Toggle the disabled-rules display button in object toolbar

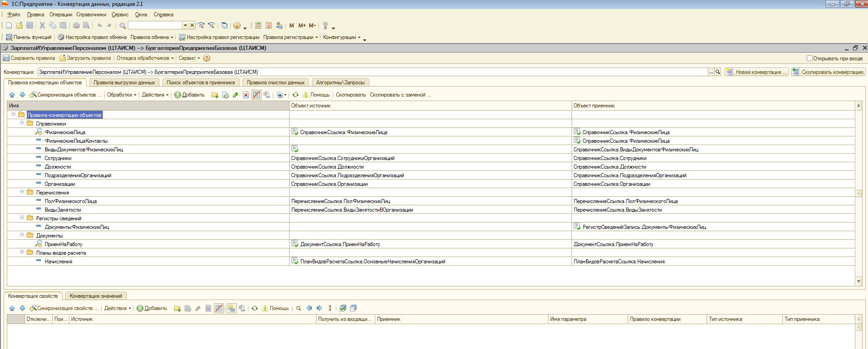(x=256, y=95)
